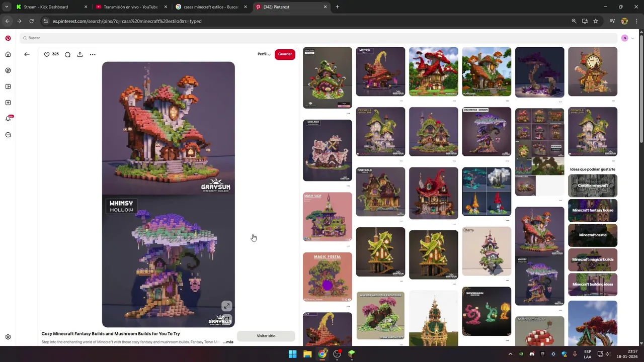Click the install app icon in address bar
This screenshot has width=644, height=362.
(585, 21)
